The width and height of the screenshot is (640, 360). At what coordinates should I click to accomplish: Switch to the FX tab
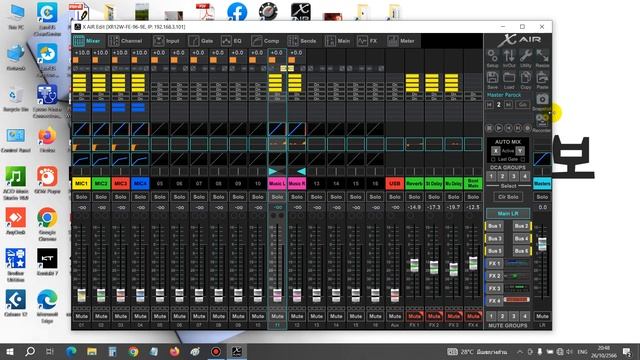click(x=367, y=41)
